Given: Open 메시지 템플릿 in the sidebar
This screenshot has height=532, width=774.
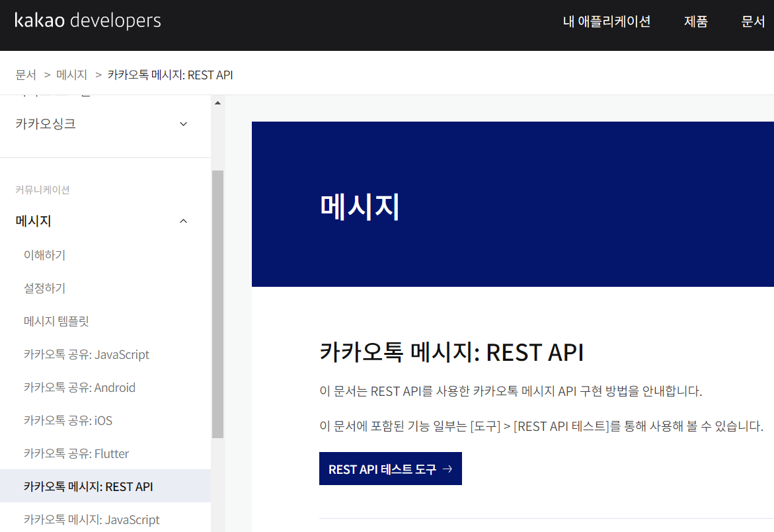Looking at the screenshot, I should [x=56, y=321].
